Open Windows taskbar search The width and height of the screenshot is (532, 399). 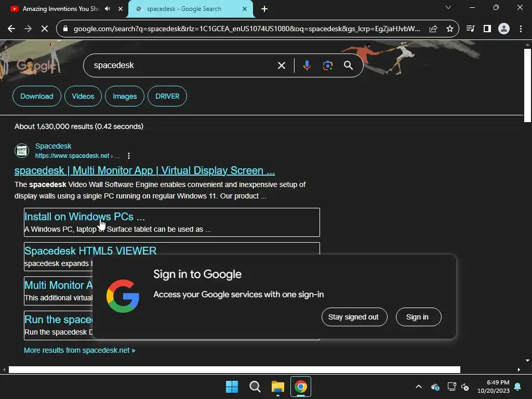[255, 387]
